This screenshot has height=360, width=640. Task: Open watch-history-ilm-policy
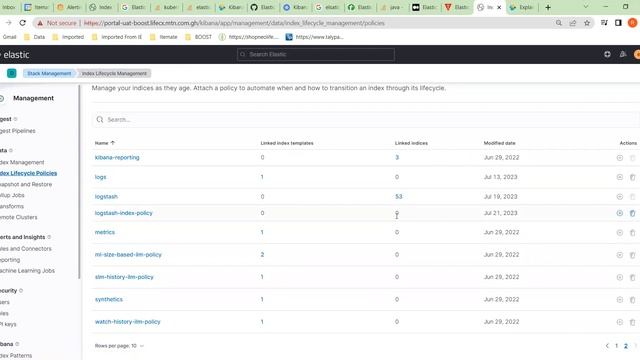[x=127, y=322]
